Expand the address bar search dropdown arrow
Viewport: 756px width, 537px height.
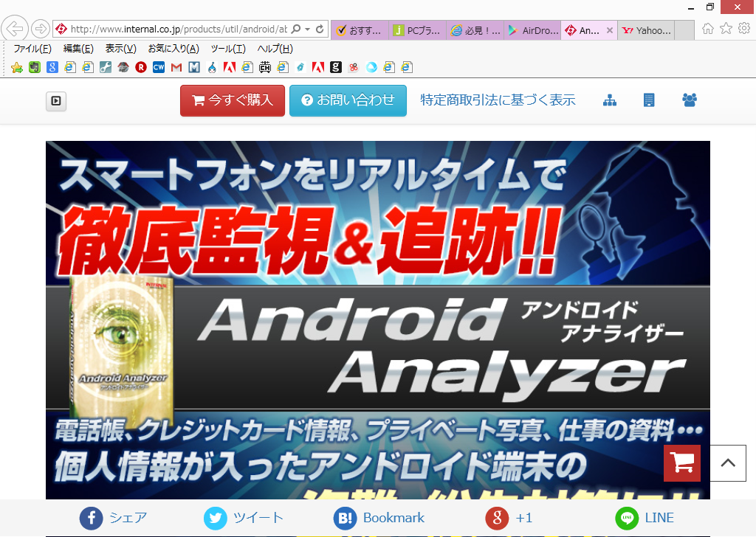pyautogui.click(x=307, y=30)
